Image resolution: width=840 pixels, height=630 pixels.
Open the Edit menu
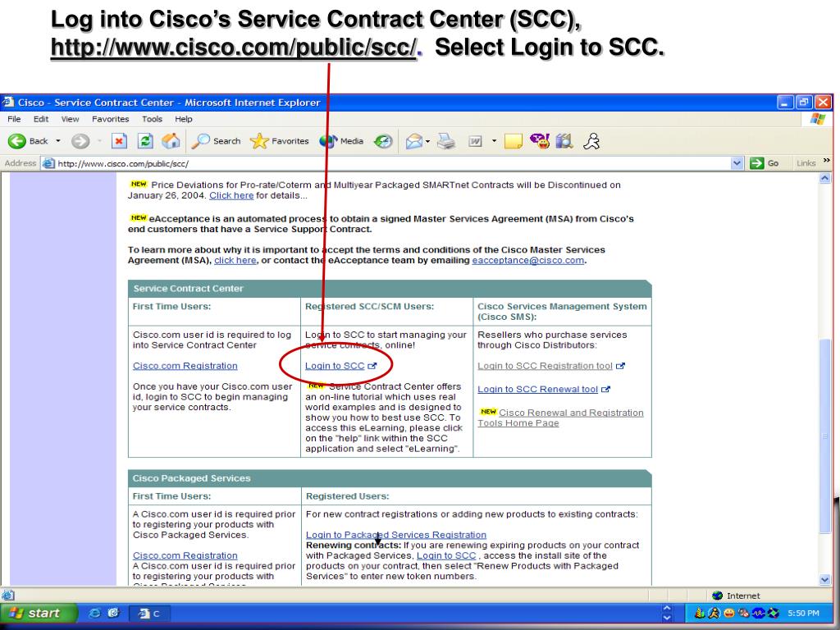click(x=41, y=119)
